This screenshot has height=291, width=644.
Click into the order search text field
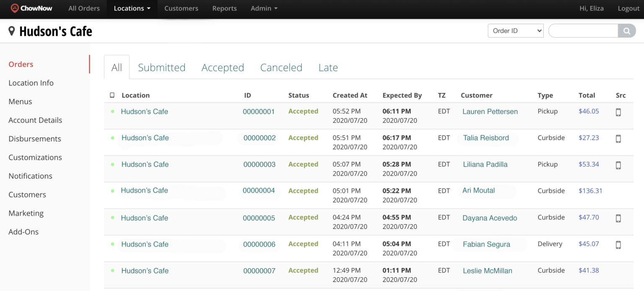click(583, 31)
